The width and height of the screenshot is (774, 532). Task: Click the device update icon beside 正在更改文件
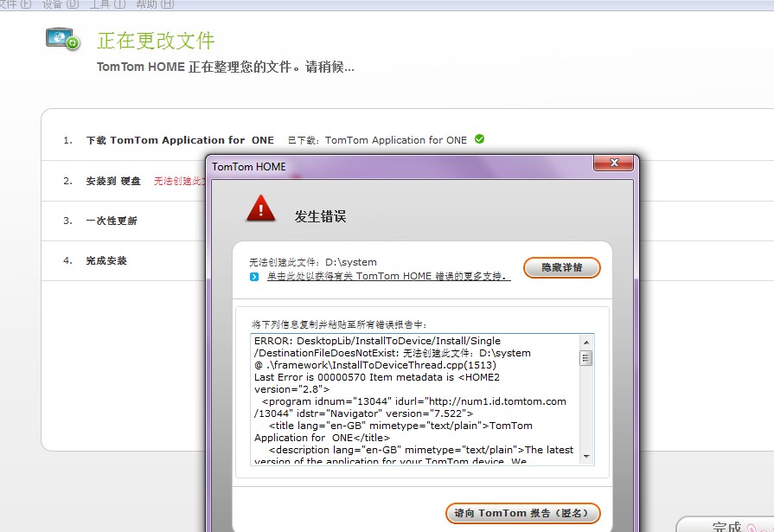(62, 39)
